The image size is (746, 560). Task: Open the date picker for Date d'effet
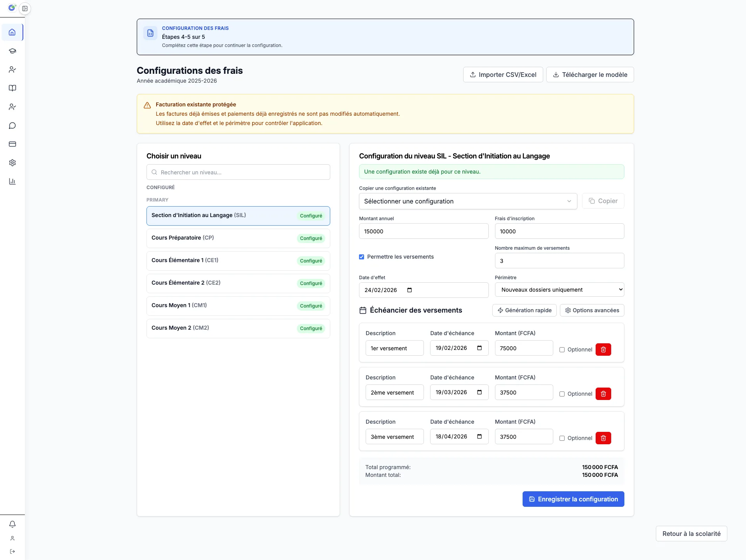(410, 290)
